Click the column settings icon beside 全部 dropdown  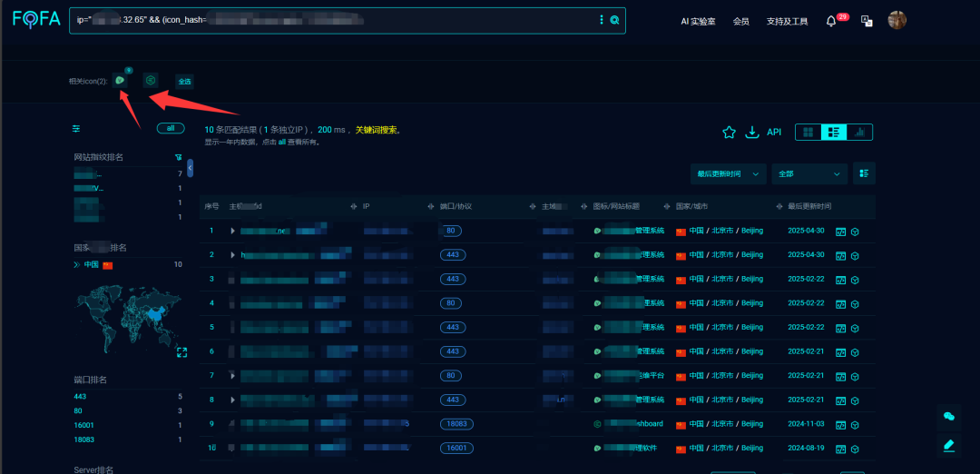coord(864,173)
